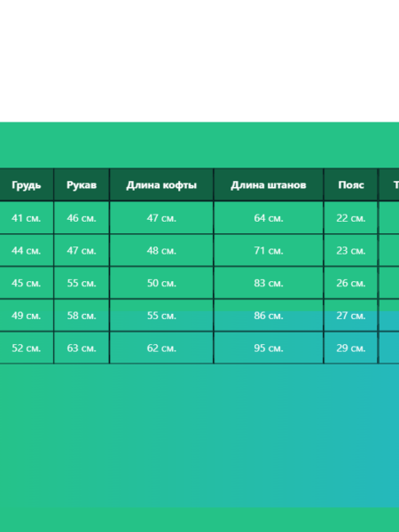Select the 48 см. jacket length cell
399x532 pixels.
tap(161, 250)
